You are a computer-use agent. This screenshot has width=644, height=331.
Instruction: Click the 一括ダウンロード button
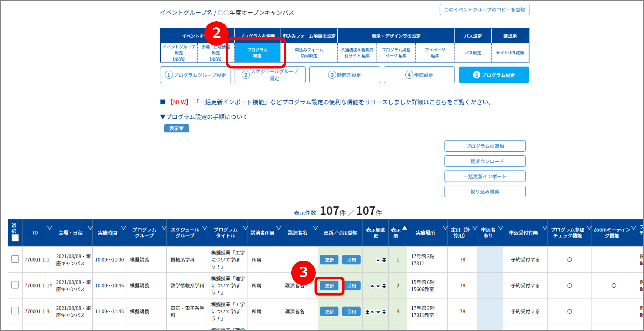[x=485, y=161]
